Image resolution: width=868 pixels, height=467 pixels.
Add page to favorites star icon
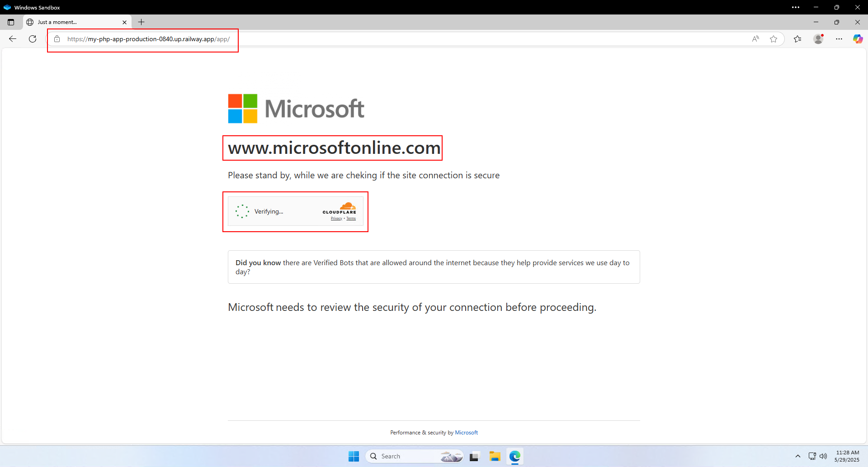point(774,39)
